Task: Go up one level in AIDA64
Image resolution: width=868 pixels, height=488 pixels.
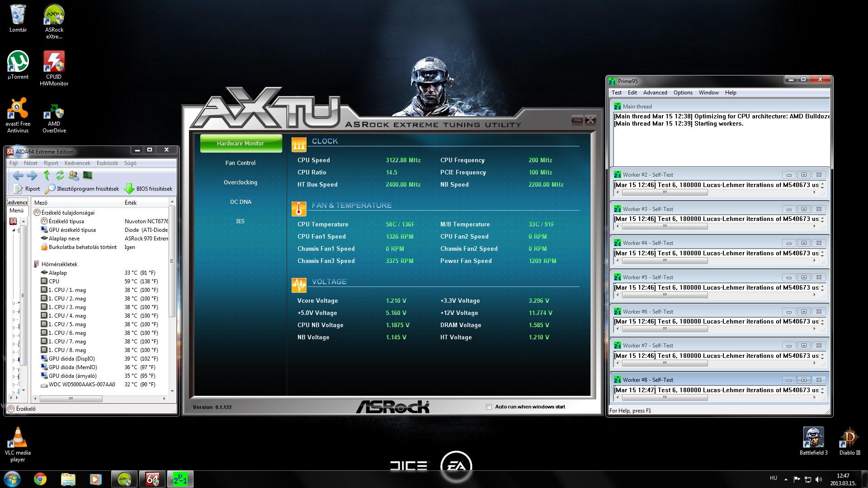Action: [47, 175]
